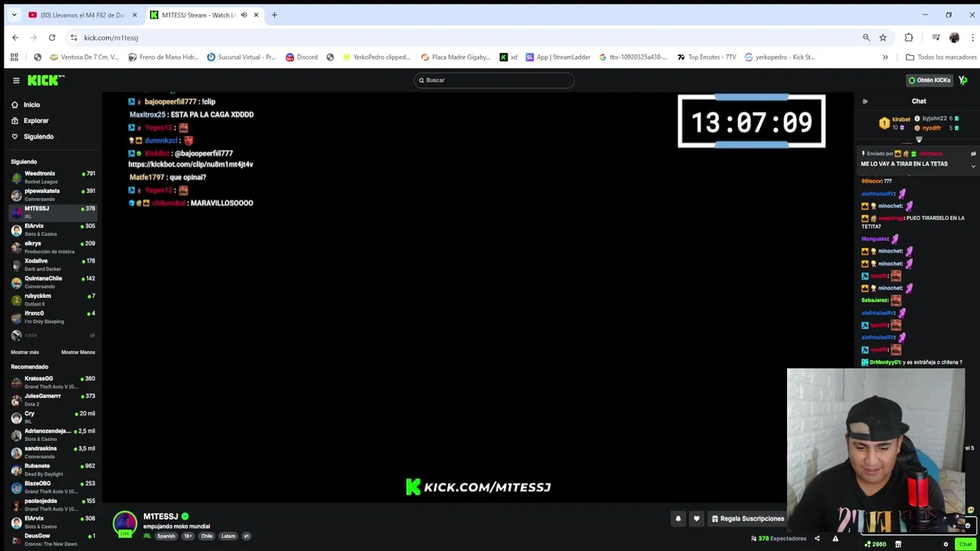Click the Spanish language tag
Image resolution: width=980 pixels, height=551 pixels.
tap(166, 536)
